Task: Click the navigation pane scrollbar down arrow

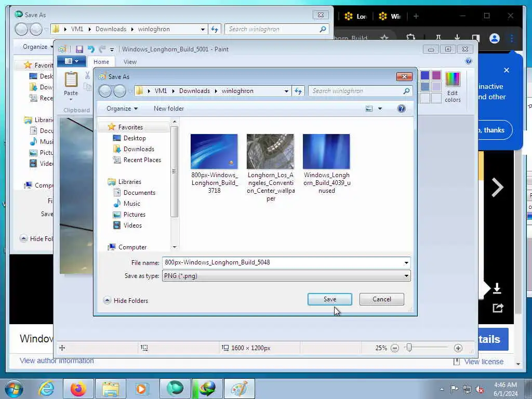Action: pos(175,247)
